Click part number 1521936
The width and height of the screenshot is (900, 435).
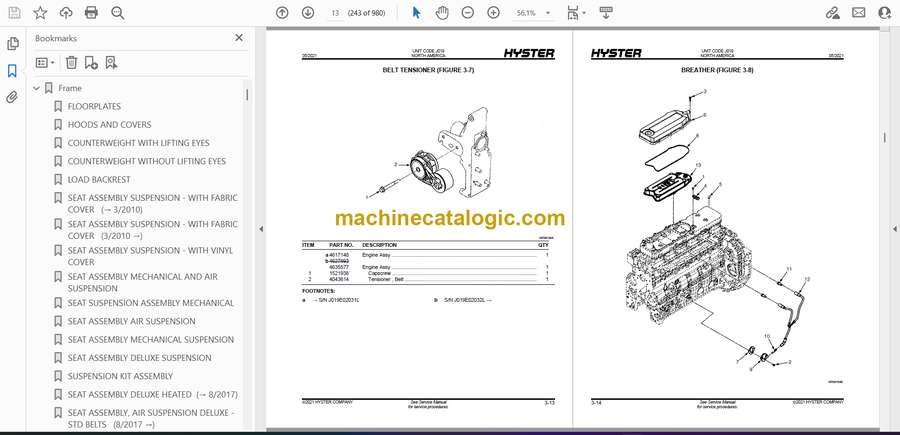pos(337,273)
